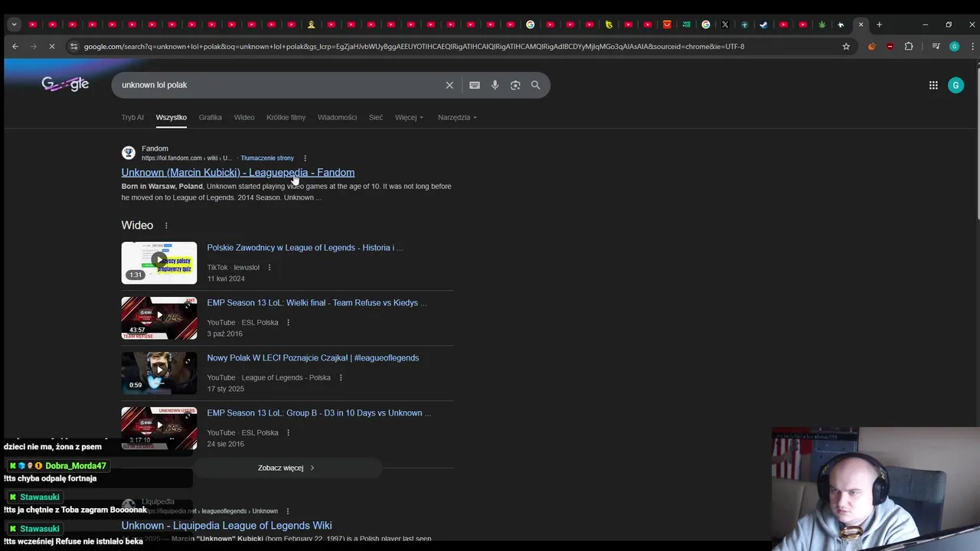
Task: Open the Extensions puzzle icon
Action: coord(909,46)
